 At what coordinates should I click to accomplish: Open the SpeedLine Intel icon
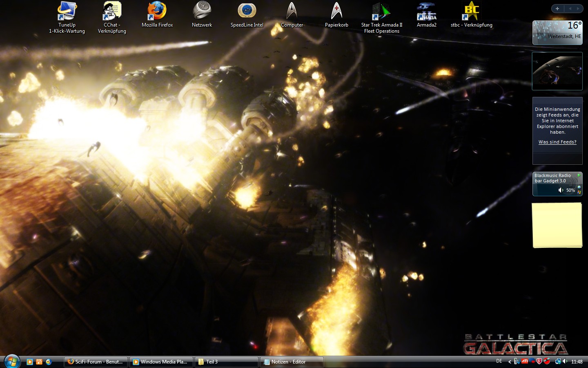(x=247, y=11)
